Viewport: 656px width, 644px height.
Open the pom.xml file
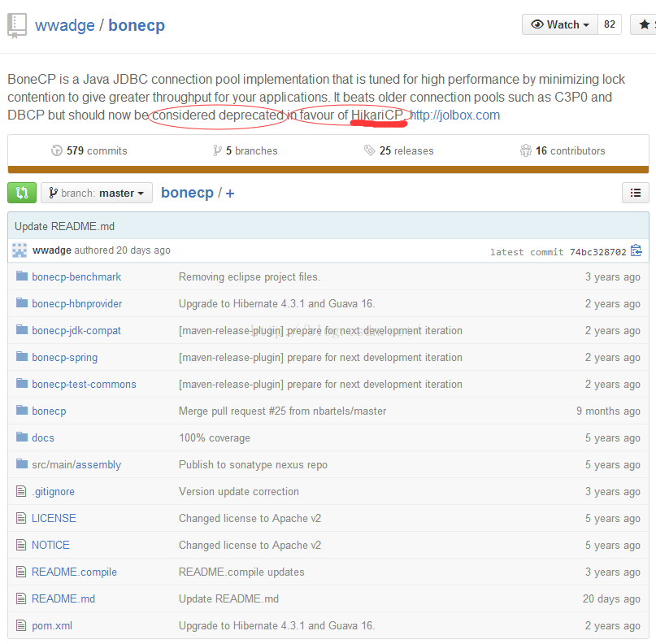(52, 625)
